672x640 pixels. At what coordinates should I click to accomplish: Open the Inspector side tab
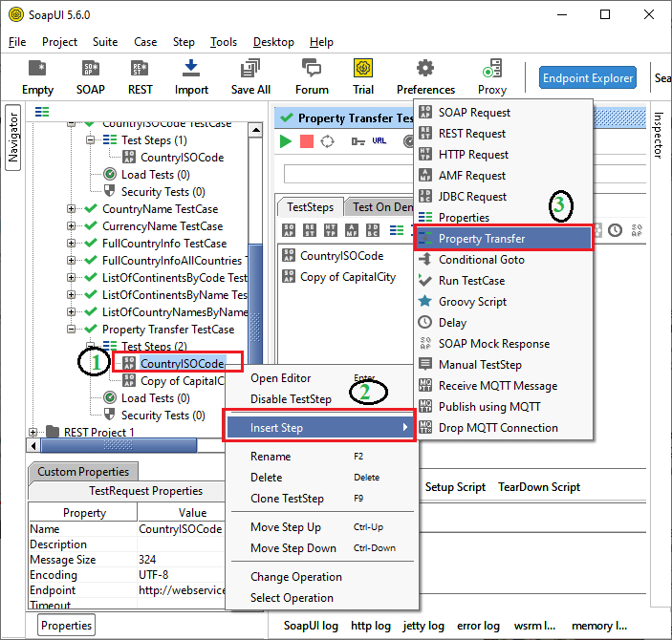click(x=659, y=135)
